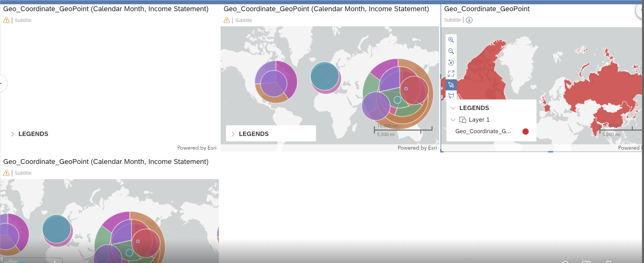Click the Subtitle above the bubble map with LEGENDS panel

[x=243, y=20]
